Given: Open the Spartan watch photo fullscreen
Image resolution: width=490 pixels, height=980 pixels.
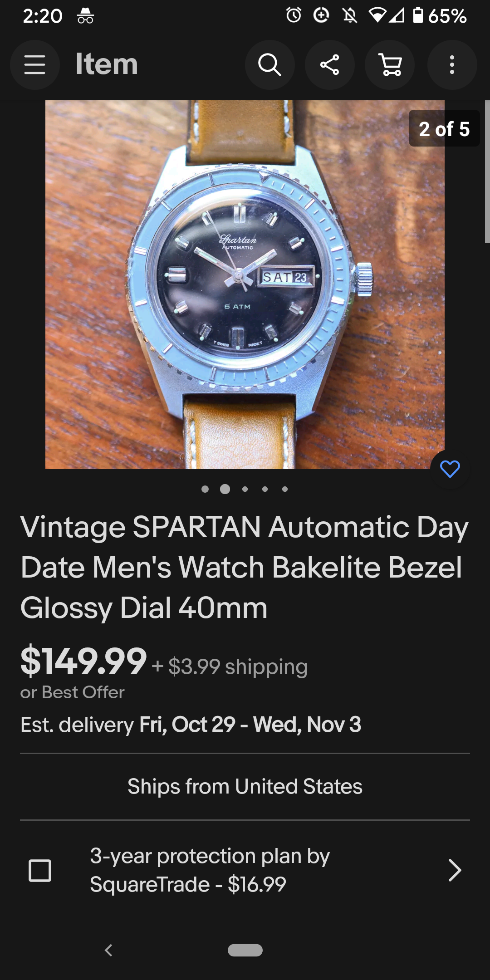Looking at the screenshot, I should (245, 284).
